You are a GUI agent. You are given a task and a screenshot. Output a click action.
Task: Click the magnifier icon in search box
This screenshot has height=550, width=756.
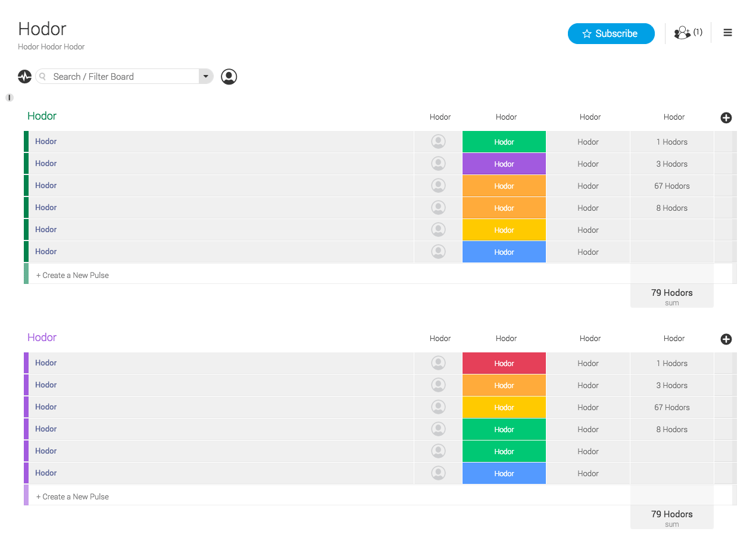[43, 77]
